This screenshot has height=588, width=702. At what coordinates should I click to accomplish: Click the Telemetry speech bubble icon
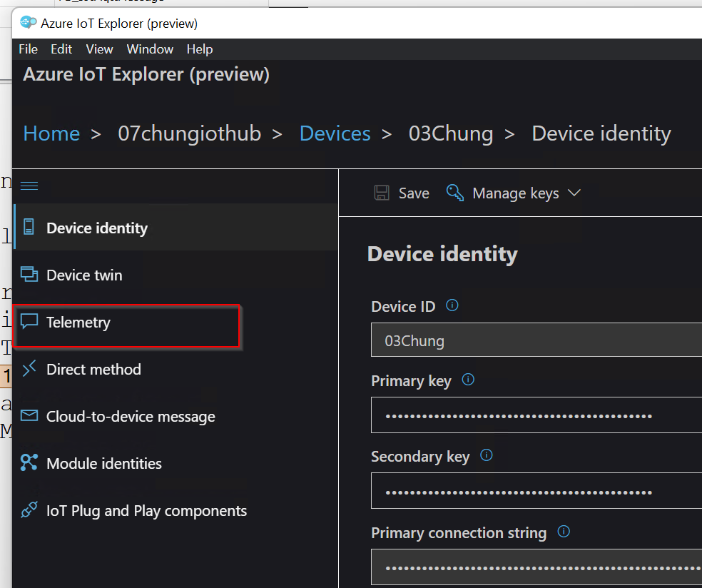coord(29,321)
